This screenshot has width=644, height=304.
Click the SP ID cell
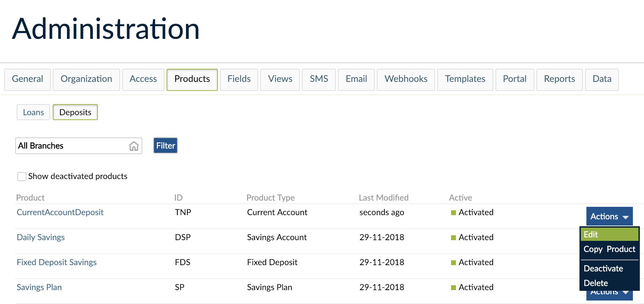click(x=180, y=287)
